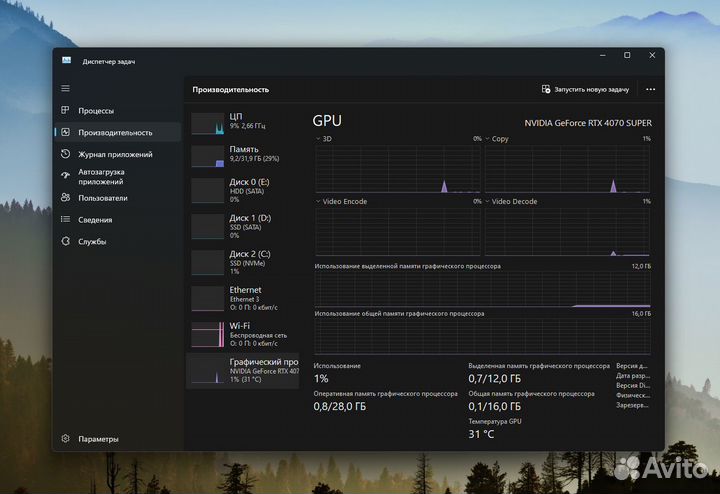
Task: Open the Video Encode engine dropdown
Action: (341, 202)
